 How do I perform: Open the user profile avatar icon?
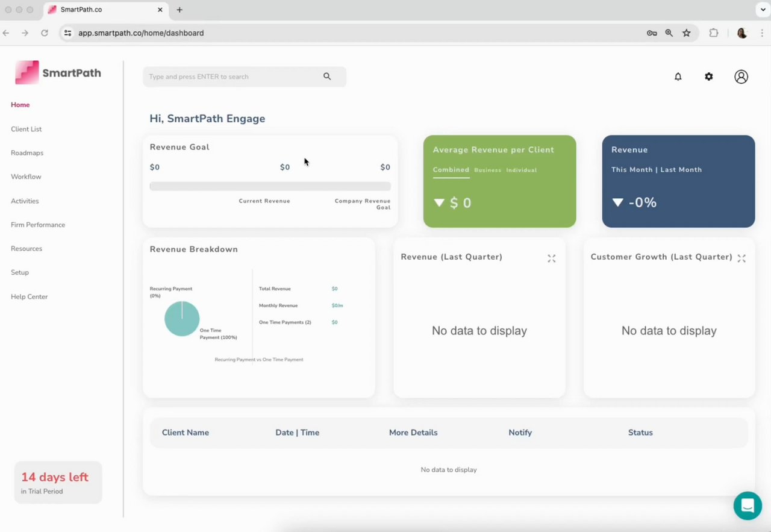[x=741, y=77]
